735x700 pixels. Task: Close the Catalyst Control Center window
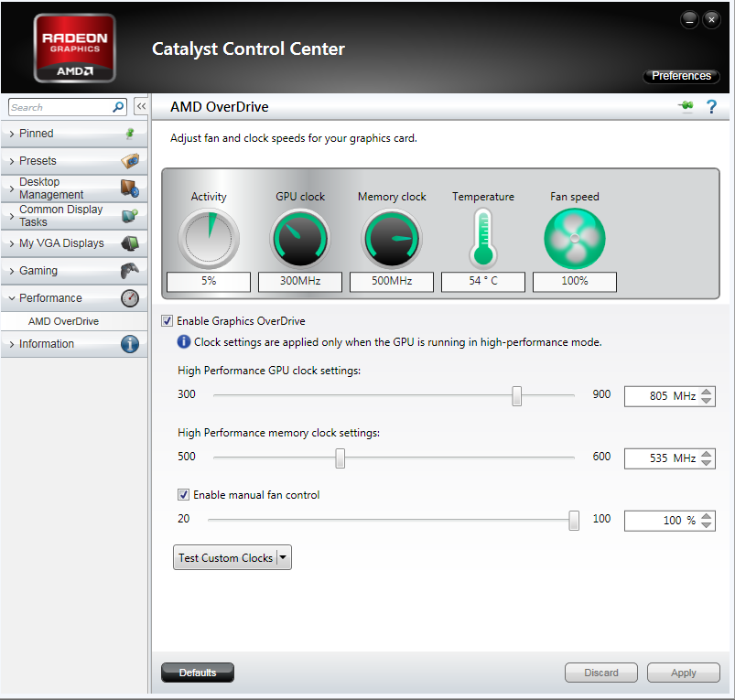[711, 20]
